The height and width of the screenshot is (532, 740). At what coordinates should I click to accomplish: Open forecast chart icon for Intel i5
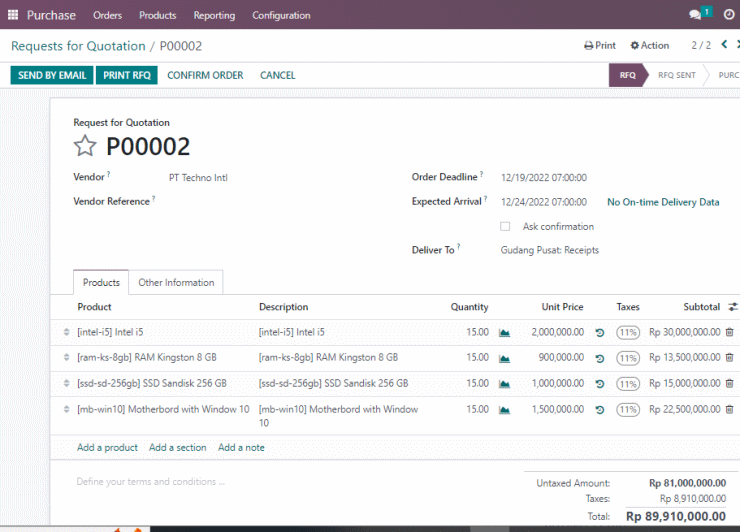point(505,333)
